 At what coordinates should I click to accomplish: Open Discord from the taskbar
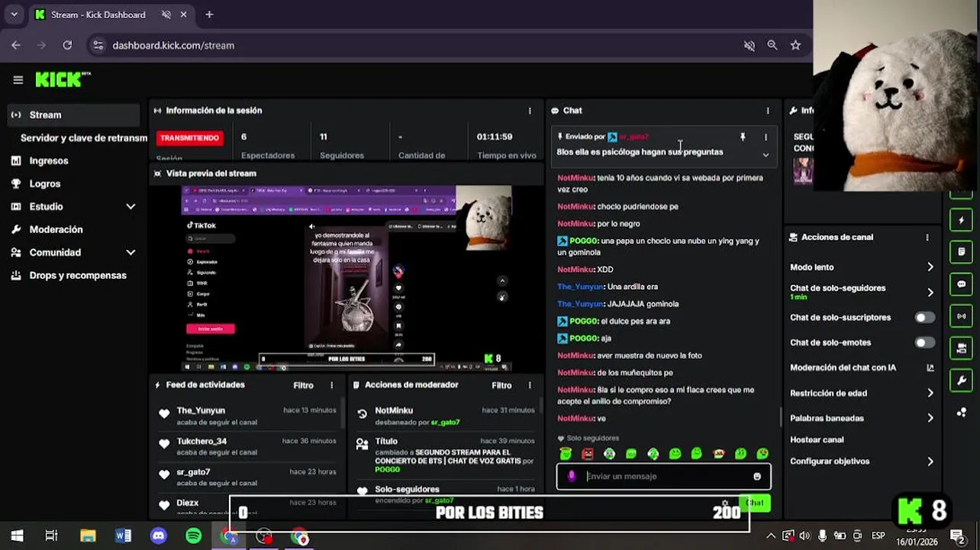click(159, 536)
